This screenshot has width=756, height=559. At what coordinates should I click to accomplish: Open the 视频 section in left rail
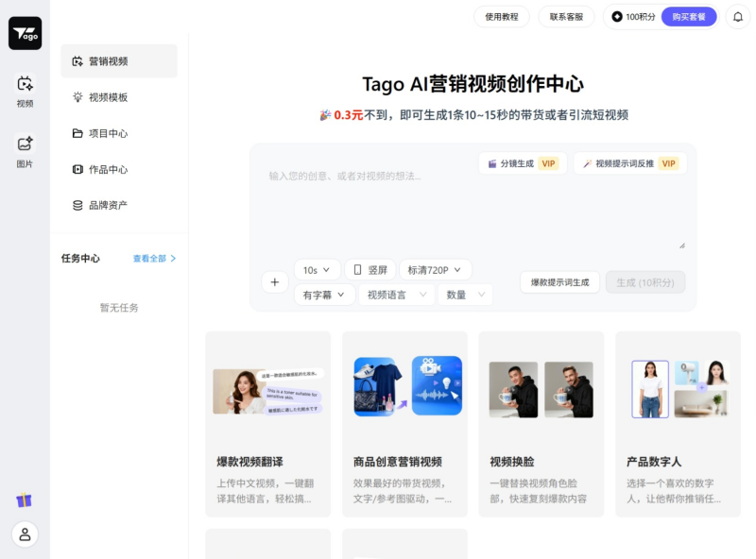tap(25, 91)
